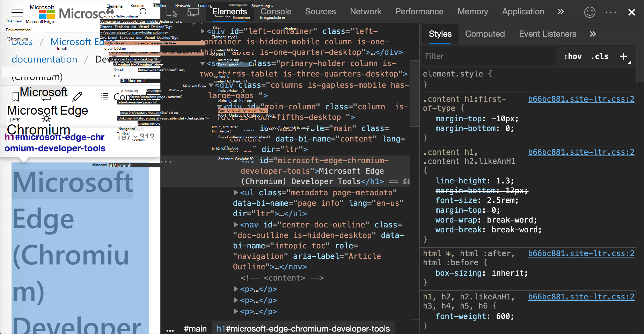Focus the Styles Filter input field

coord(489,56)
